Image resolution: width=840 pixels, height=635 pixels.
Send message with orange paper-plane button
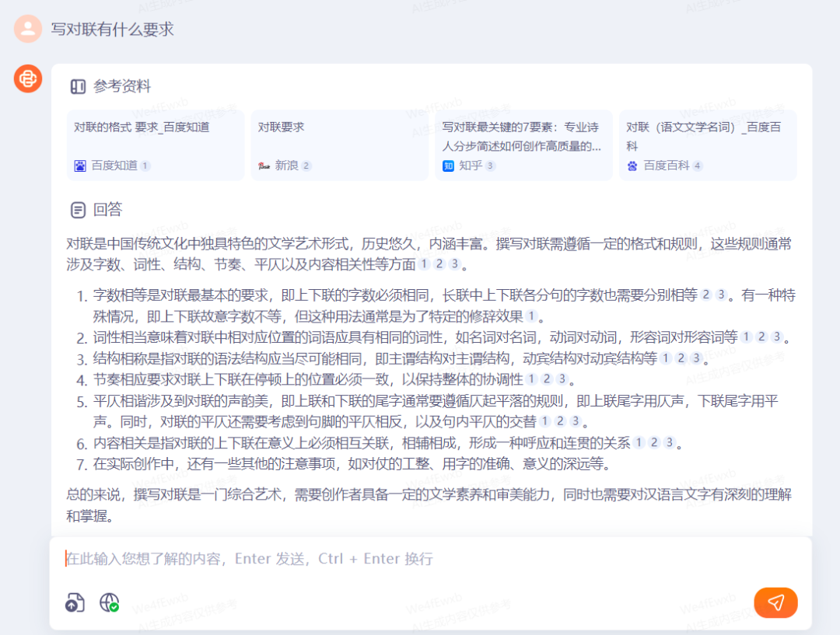[775, 603]
